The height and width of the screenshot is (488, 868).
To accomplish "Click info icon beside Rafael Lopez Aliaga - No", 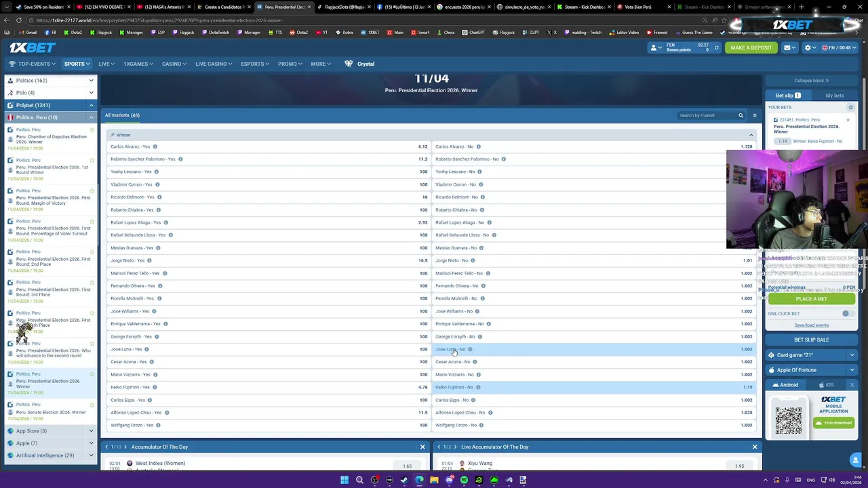I will [x=489, y=222].
